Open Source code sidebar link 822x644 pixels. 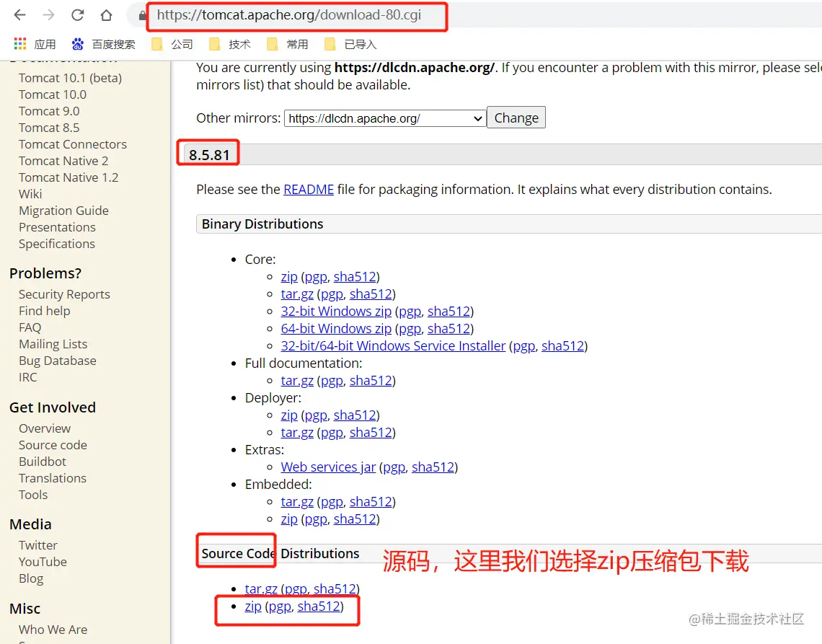pyautogui.click(x=53, y=445)
